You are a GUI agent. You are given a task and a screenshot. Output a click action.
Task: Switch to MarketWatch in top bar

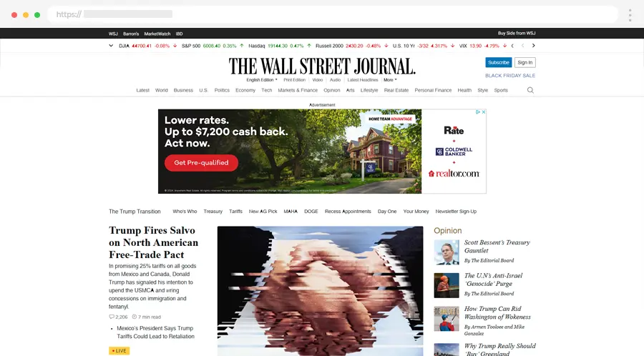coord(157,34)
